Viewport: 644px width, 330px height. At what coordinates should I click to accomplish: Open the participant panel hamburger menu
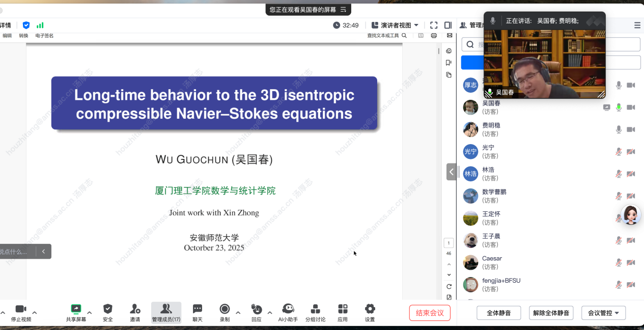(x=637, y=25)
